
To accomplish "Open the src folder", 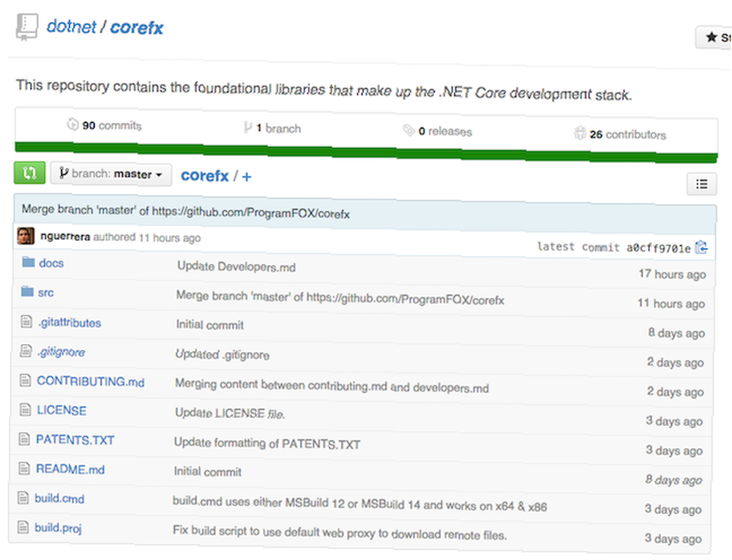I will (x=45, y=293).
